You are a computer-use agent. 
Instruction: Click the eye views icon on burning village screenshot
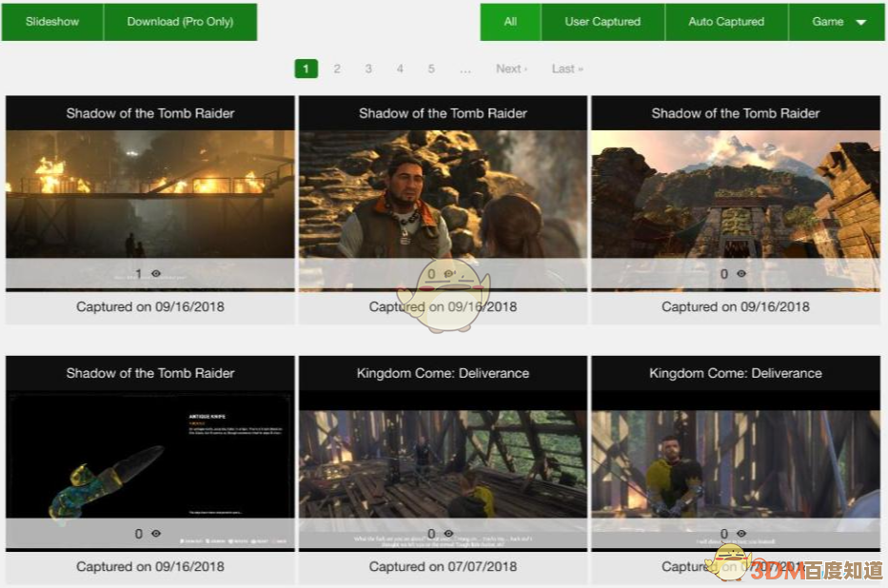[x=156, y=274]
